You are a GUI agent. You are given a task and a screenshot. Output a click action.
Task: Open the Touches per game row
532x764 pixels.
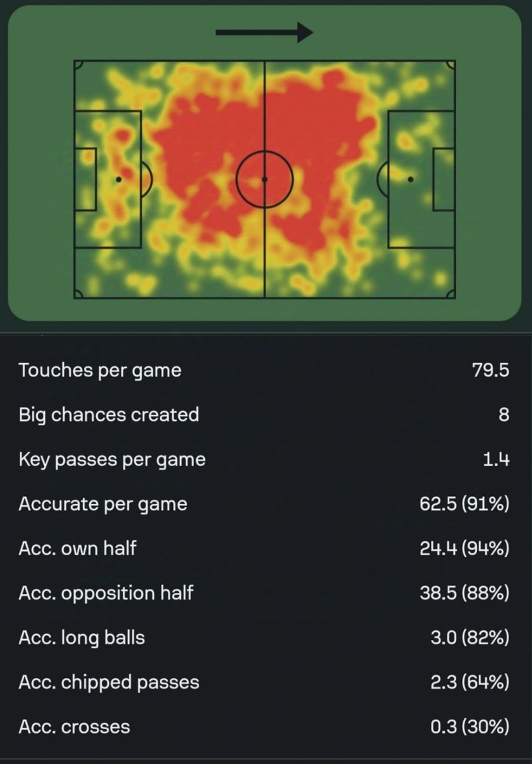pos(265,370)
